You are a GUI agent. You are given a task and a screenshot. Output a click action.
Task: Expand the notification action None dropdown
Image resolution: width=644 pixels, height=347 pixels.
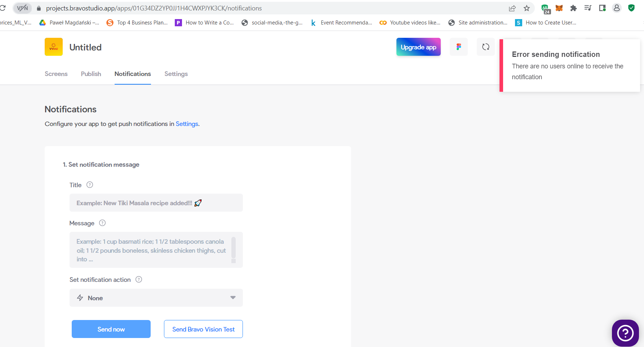pos(156,298)
